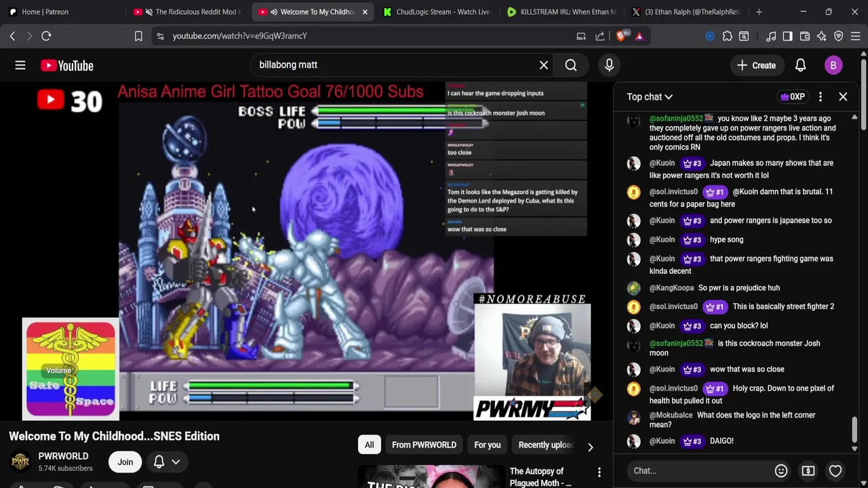Show more filter chips arrow
This screenshot has width=868, height=488.
pos(590,447)
